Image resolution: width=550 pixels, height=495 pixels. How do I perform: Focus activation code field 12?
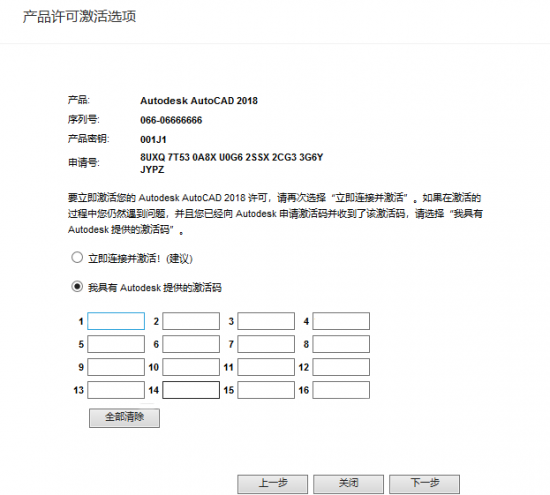(x=341, y=367)
